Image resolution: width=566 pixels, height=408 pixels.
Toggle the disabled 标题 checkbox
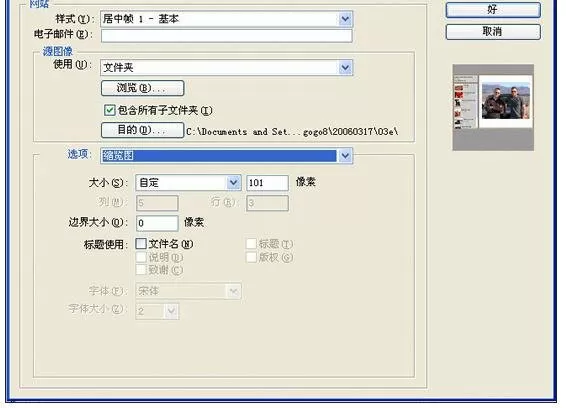point(251,244)
